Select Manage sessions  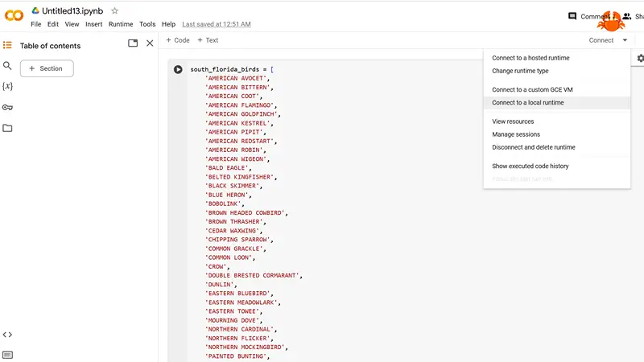coord(557,134)
